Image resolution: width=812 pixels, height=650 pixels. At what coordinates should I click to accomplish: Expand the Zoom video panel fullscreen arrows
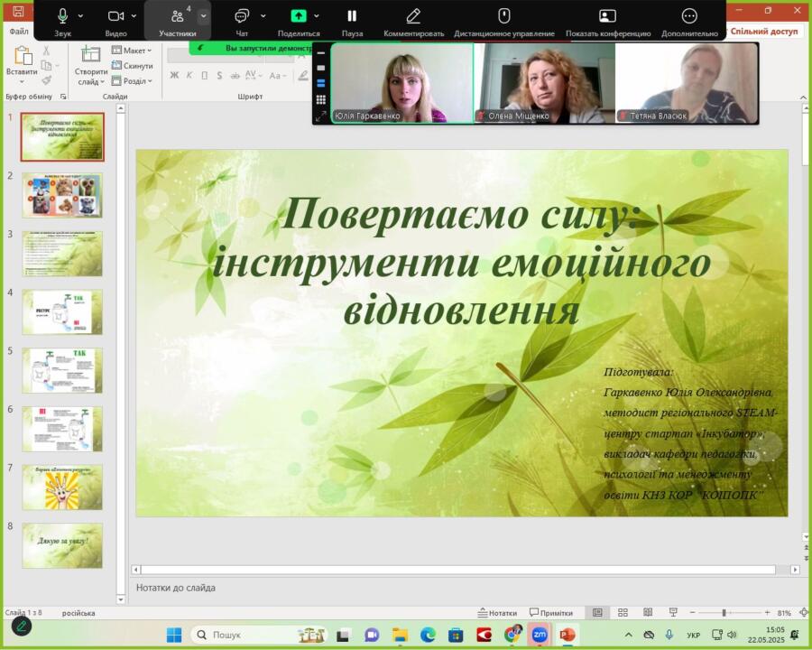(x=321, y=116)
